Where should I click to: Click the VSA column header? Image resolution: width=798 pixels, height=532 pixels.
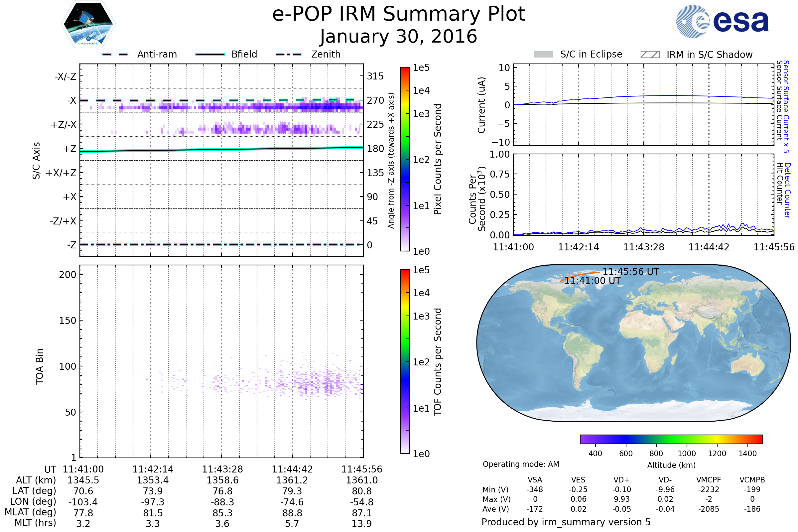pyautogui.click(x=535, y=480)
